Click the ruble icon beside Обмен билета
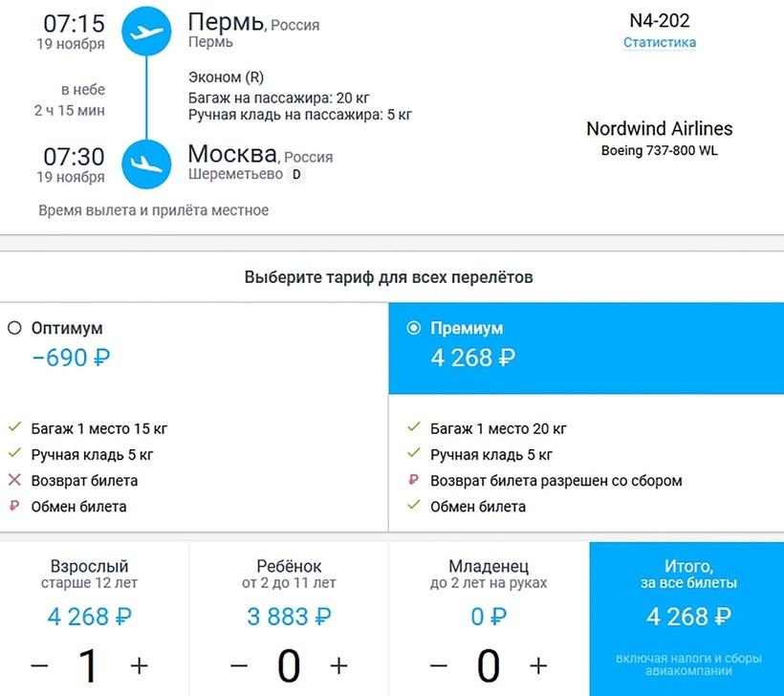784x696 pixels. pos(14,507)
